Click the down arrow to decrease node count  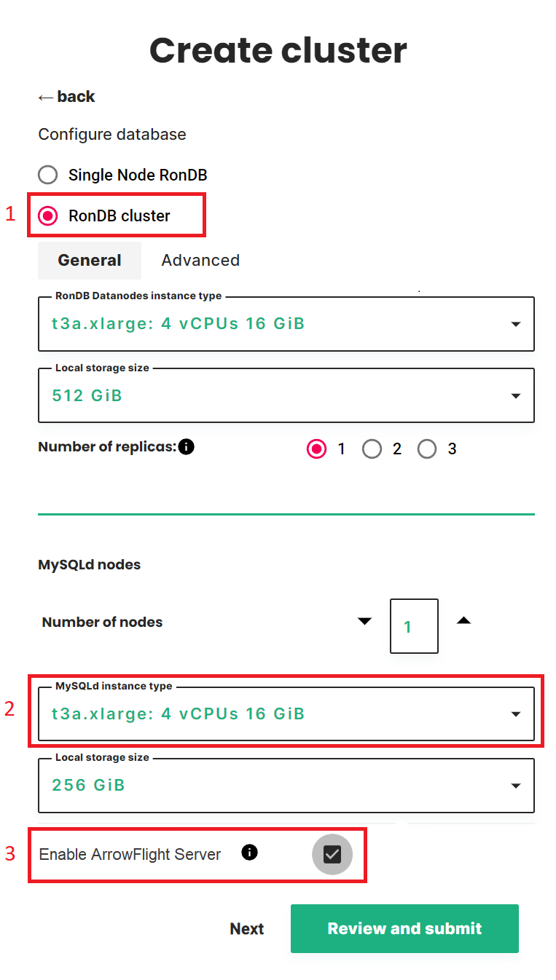pos(364,620)
